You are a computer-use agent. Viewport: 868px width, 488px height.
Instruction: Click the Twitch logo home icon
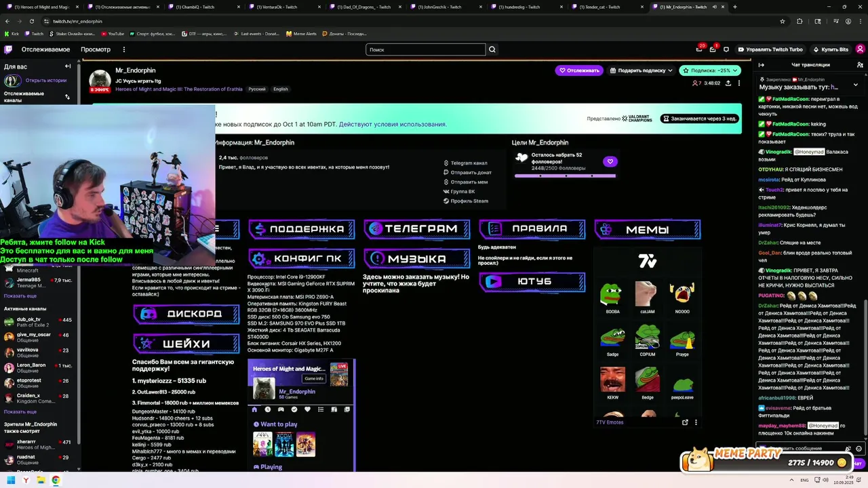(x=8, y=49)
